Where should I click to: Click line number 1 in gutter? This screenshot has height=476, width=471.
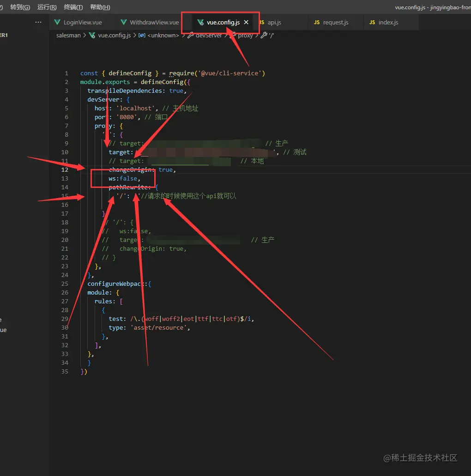pos(66,73)
